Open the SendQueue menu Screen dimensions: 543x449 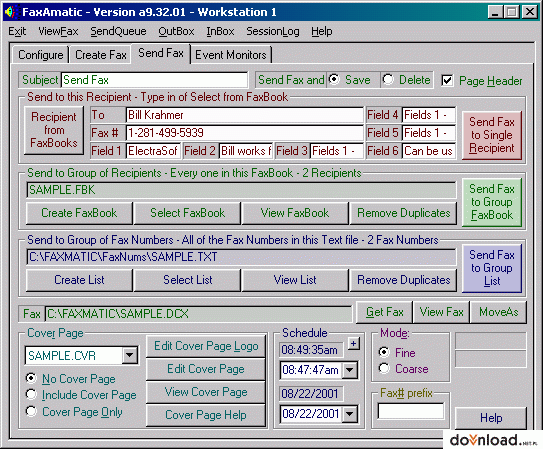(x=118, y=32)
